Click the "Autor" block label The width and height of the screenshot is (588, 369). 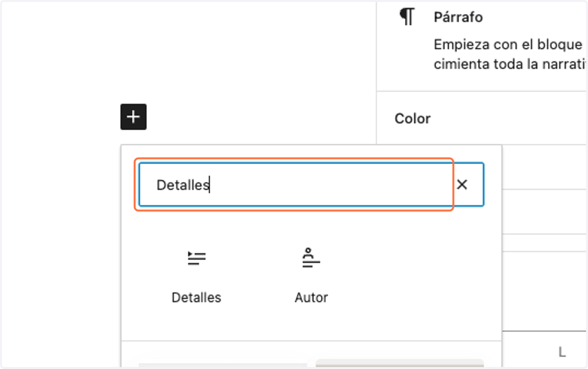pos(311,297)
